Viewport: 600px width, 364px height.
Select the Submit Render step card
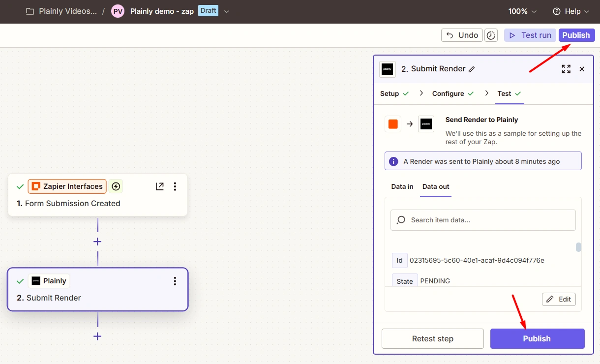click(97, 289)
